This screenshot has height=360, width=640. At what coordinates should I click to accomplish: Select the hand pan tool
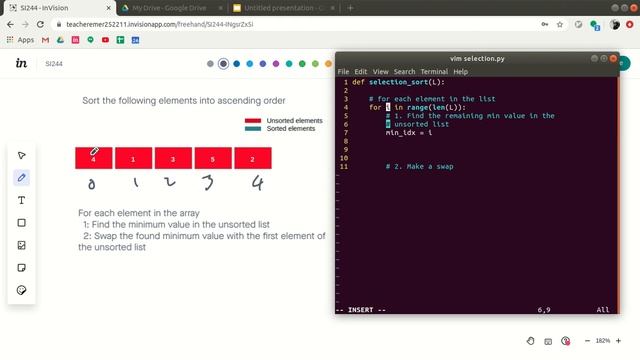(530, 341)
